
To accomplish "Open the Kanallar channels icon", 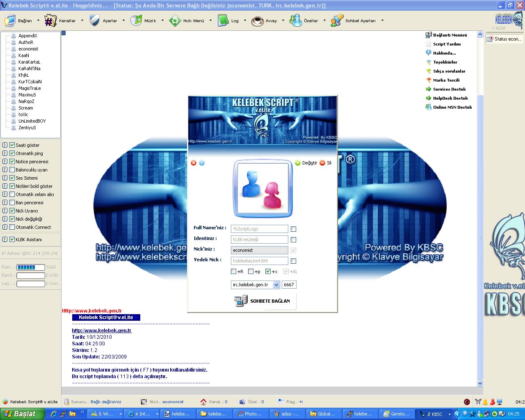I will pos(50,21).
